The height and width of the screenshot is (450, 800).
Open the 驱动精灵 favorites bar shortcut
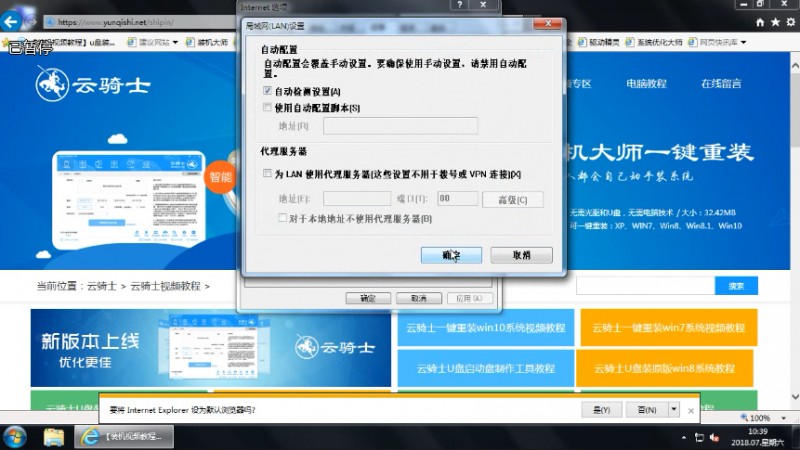point(598,42)
